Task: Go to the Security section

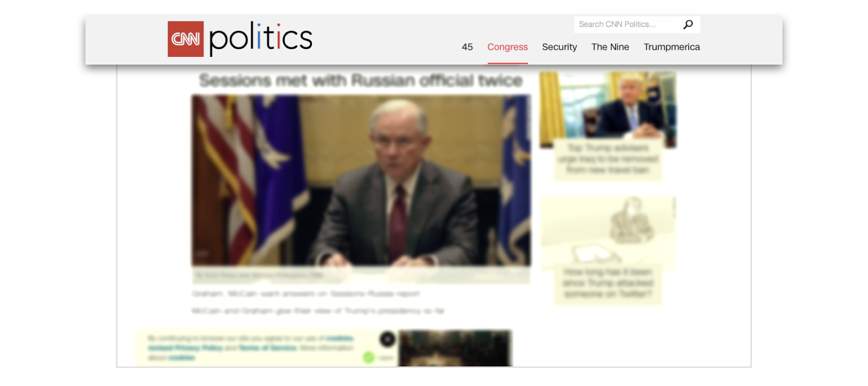Action: tap(559, 47)
